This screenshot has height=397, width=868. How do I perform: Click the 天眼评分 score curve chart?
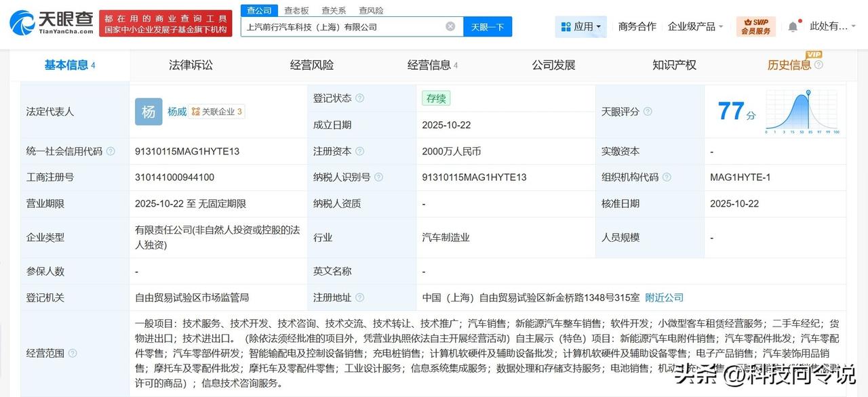pos(802,109)
